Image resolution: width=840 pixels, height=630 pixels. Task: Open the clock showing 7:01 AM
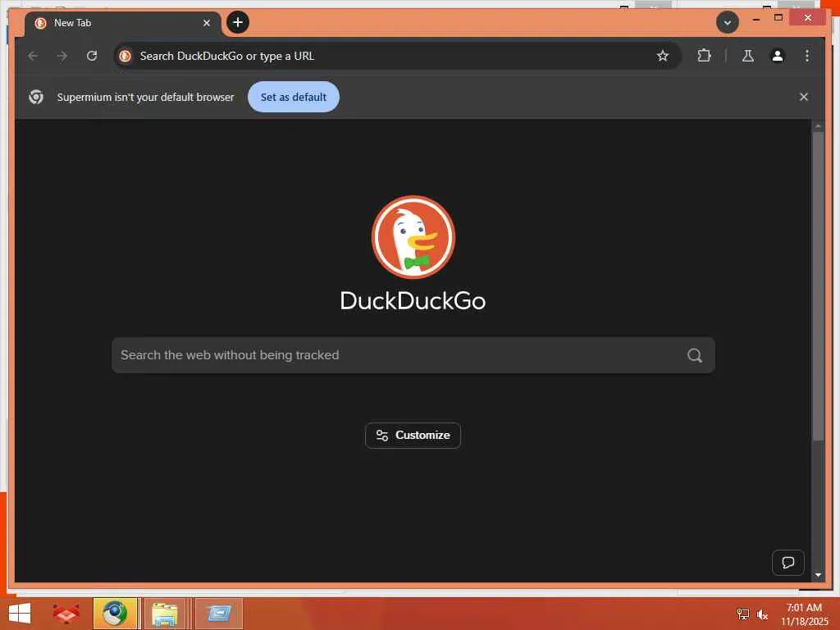(x=804, y=614)
